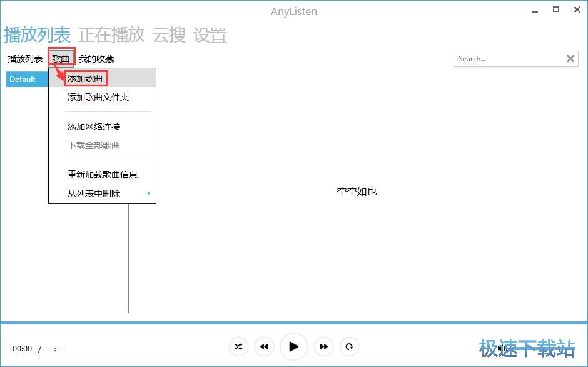Switch to the 正在播放 tab

point(111,35)
